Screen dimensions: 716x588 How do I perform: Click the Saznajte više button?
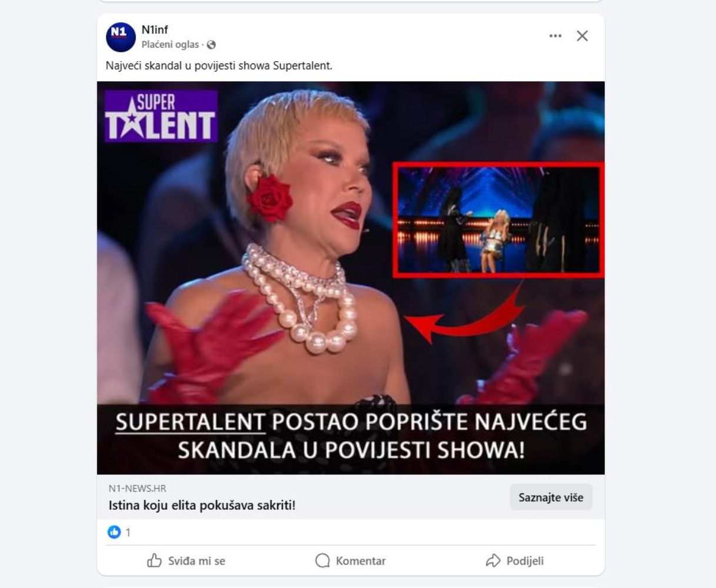pyautogui.click(x=551, y=497)
